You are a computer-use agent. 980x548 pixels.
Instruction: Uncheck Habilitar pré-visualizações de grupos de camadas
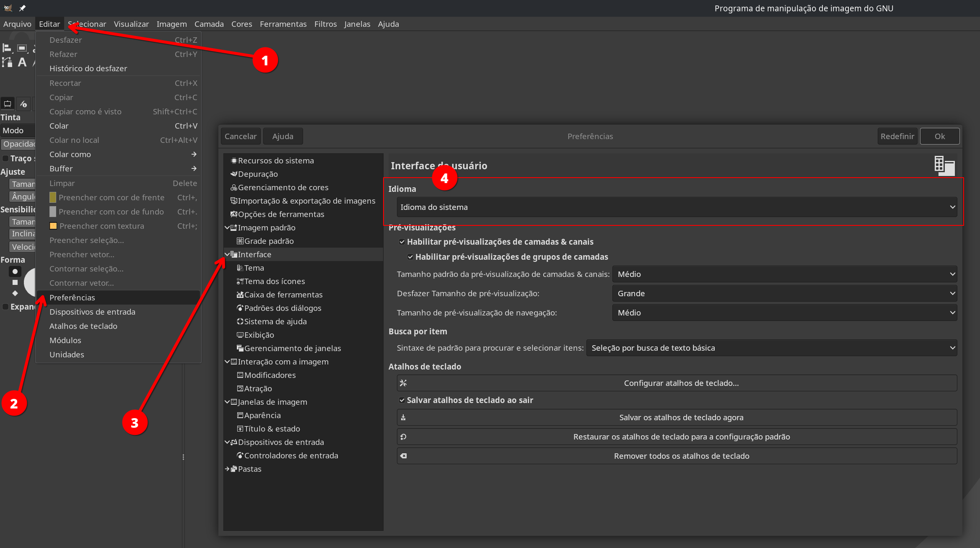[410, 257]
